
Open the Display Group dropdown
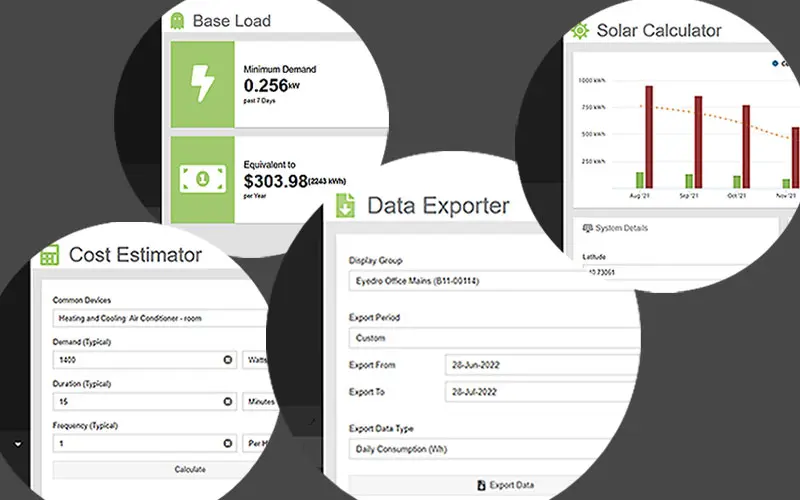tap(490, 281)
